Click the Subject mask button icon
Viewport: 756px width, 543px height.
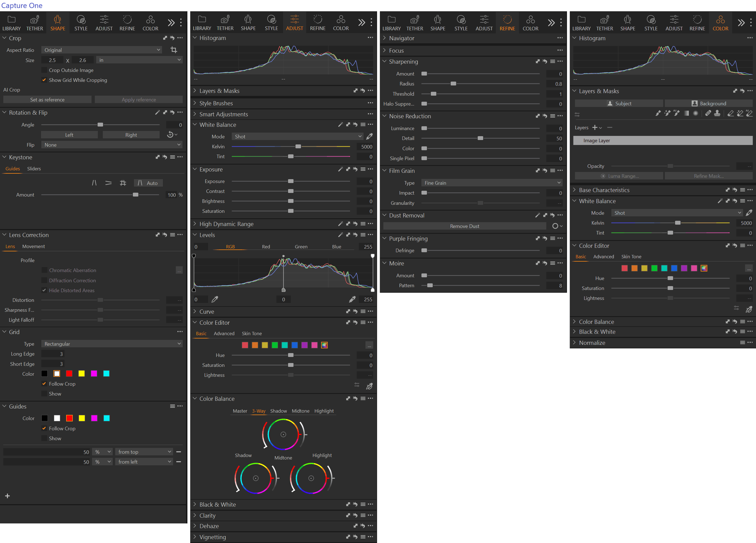coord(610,104)
